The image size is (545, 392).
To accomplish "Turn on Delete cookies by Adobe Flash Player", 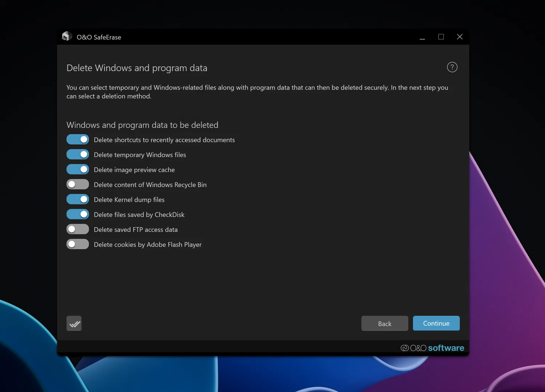I will 78,244.
